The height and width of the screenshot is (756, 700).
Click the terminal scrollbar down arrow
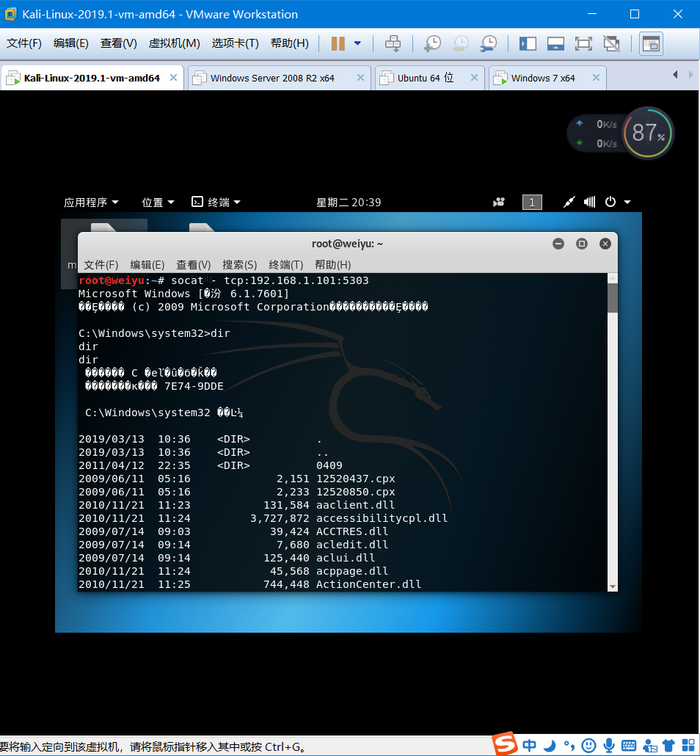click(x=613, y=586)
